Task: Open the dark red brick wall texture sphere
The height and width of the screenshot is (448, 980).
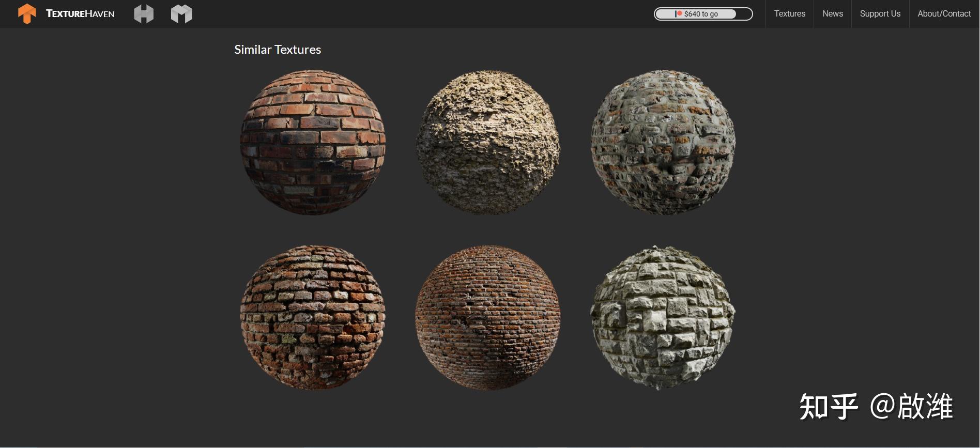Action: (x=313, y=142)
